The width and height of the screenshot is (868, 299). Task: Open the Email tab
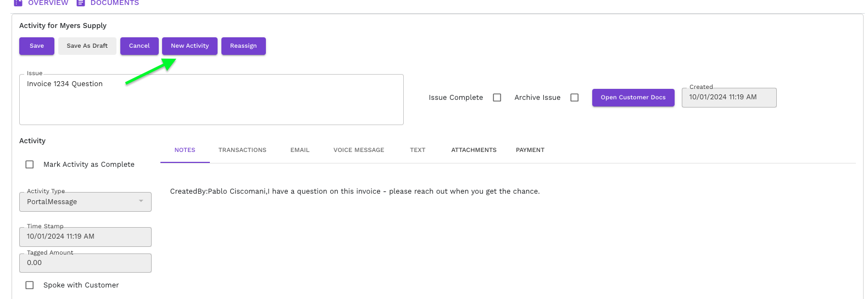point(300,150)
